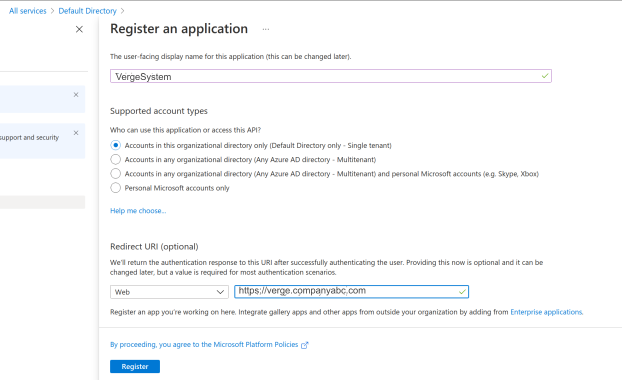
Task: Click the Register an application title
Action: [x=179, y=29]
